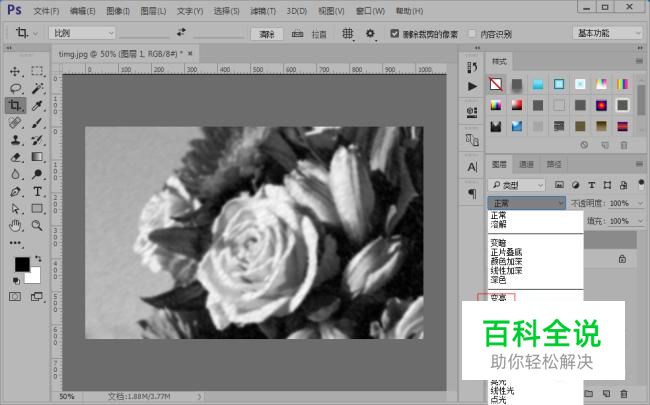Apply the no-style default swatch

pos(495,84)
